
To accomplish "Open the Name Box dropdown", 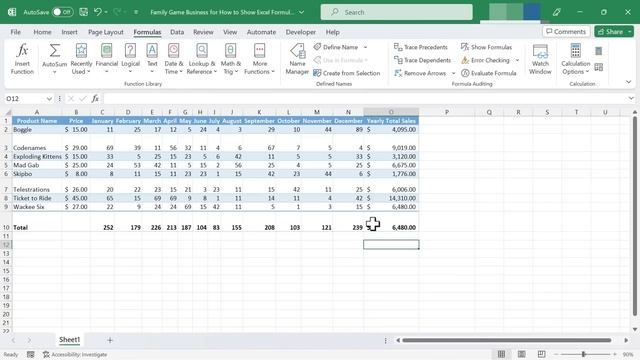I will (49, 99).
